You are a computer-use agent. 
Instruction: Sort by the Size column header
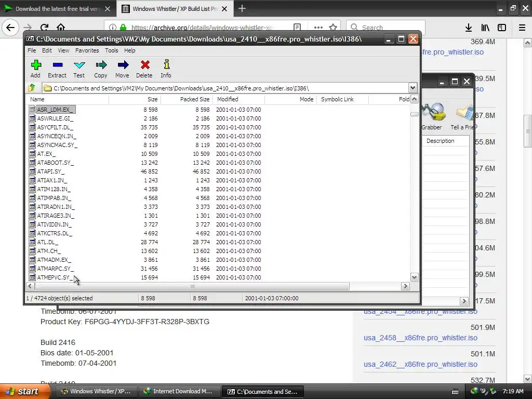[135, 99]
